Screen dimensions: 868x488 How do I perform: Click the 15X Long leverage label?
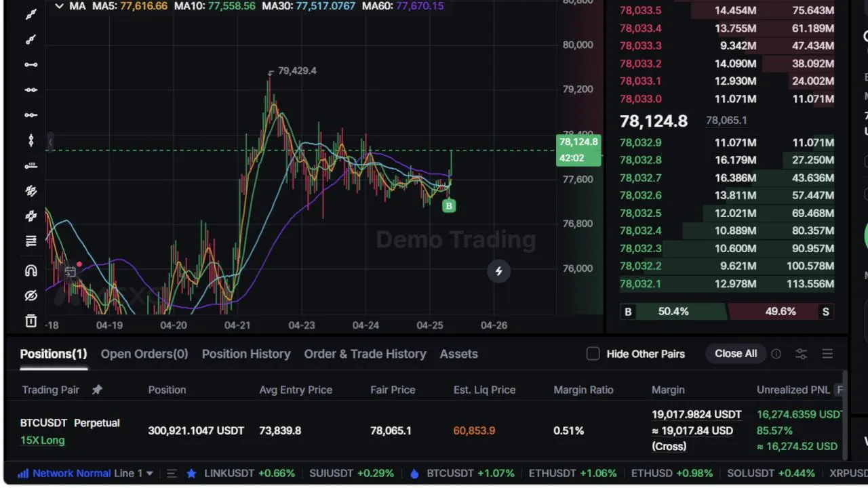coord(42,441)
